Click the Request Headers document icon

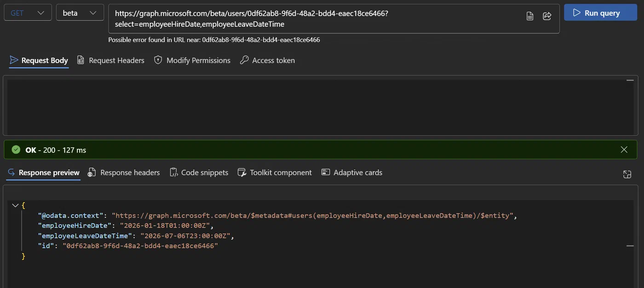(x=81, y=60)
